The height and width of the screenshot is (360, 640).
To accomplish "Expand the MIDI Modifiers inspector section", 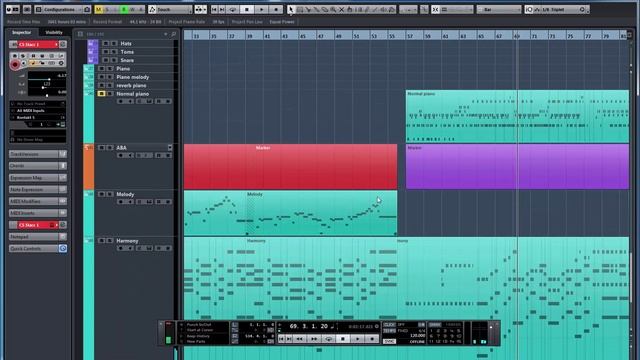I will tap(38, 201).
